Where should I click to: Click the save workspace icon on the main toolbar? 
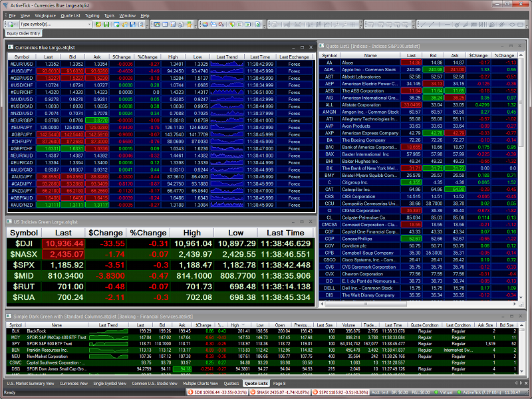click(x=106, y=25)
